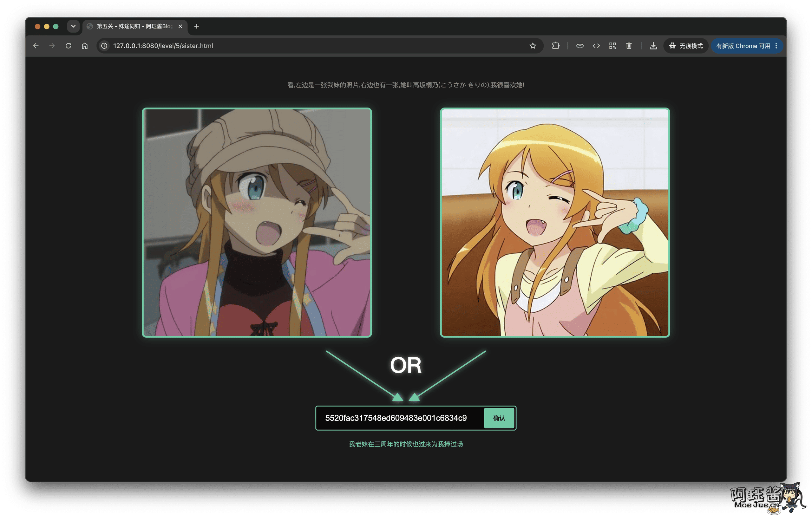Reload the current page
Image resolution: width=812 pixels, height=515 pixels.
pos(69,46)
